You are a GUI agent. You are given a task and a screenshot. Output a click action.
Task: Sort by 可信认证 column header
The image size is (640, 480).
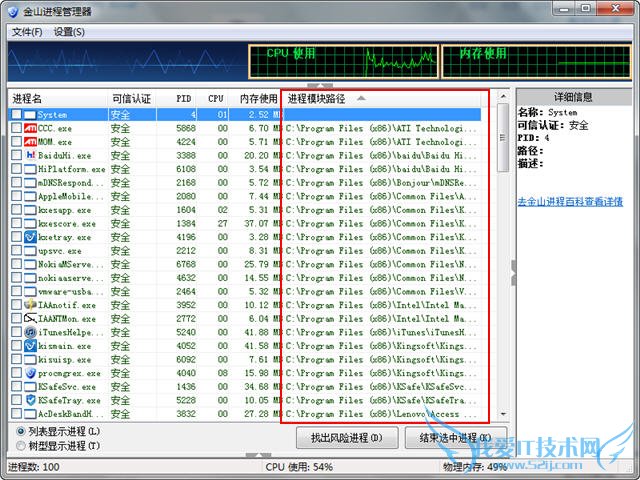pyautogui.click(x=131, y=98)
